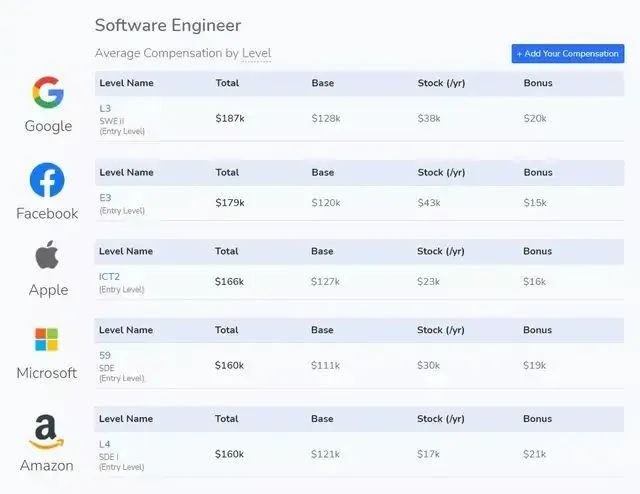This screenshot has height=494, width=640.
Task: Select the Google company name label
Action: 48,126
